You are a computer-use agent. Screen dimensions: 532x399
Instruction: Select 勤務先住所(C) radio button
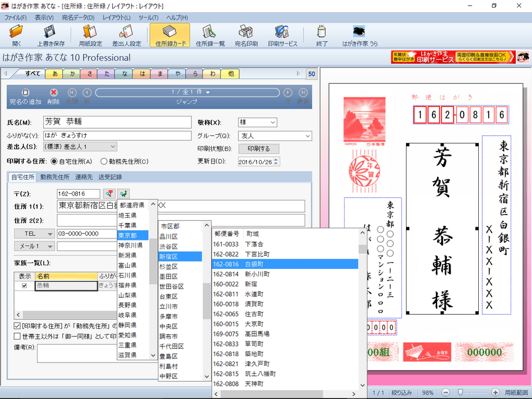pos(104,161)
